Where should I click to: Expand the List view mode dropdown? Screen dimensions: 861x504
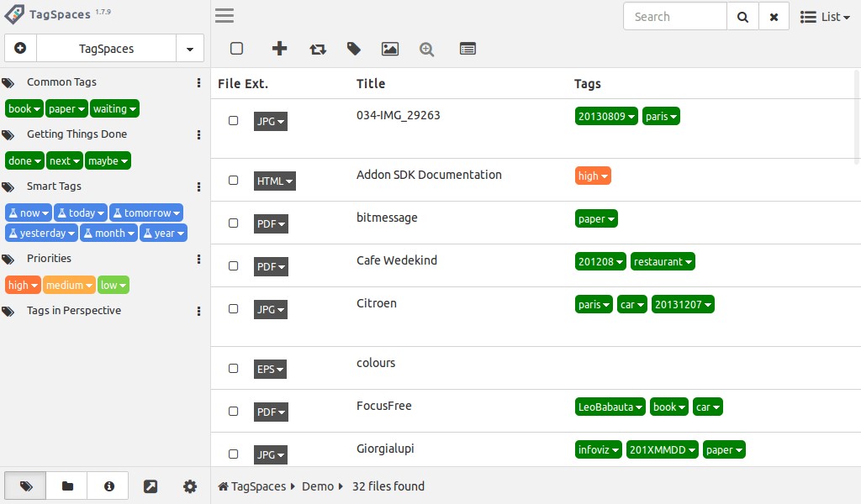click(x=825, y=16)
